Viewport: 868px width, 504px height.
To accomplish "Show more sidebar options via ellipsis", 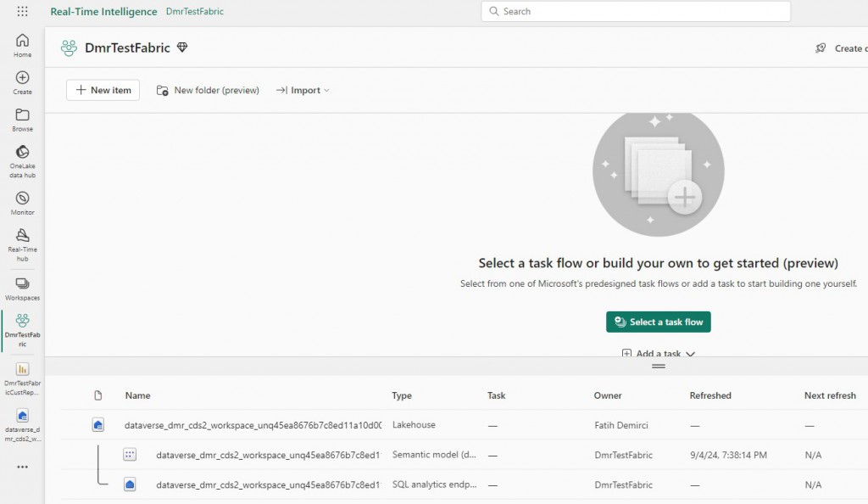I will [22, 467].
